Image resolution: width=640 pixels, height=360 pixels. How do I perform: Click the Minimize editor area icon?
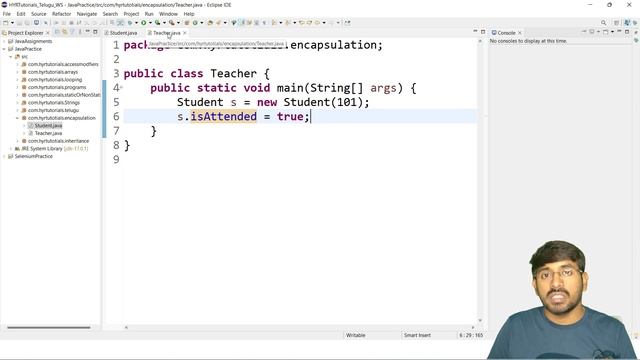click(475, 31)
